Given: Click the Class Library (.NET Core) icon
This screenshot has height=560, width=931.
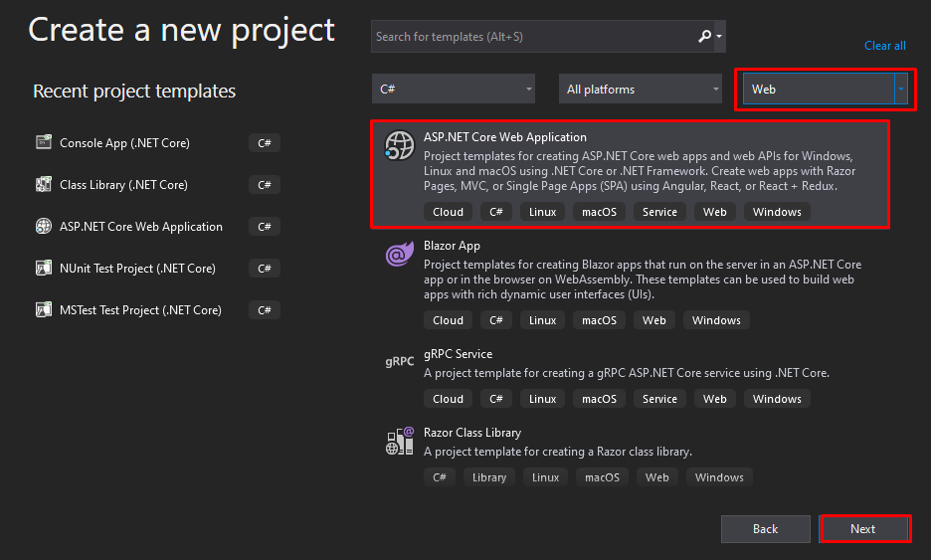Looking at the screenshot, I should (44, 185).
